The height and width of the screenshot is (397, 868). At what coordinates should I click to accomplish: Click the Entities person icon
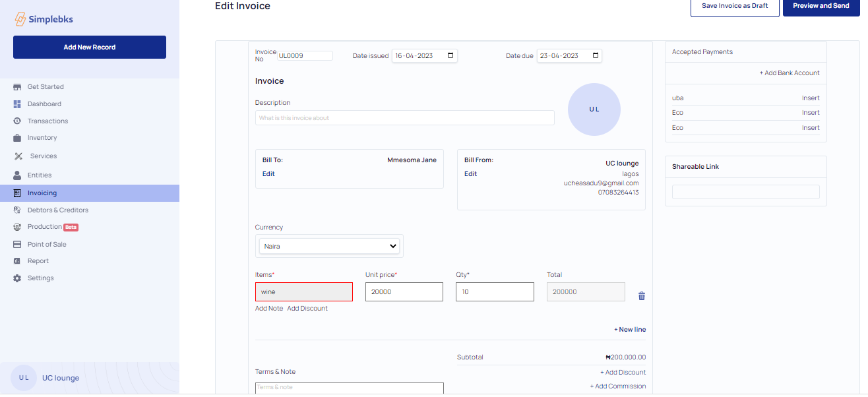point(18,175)
